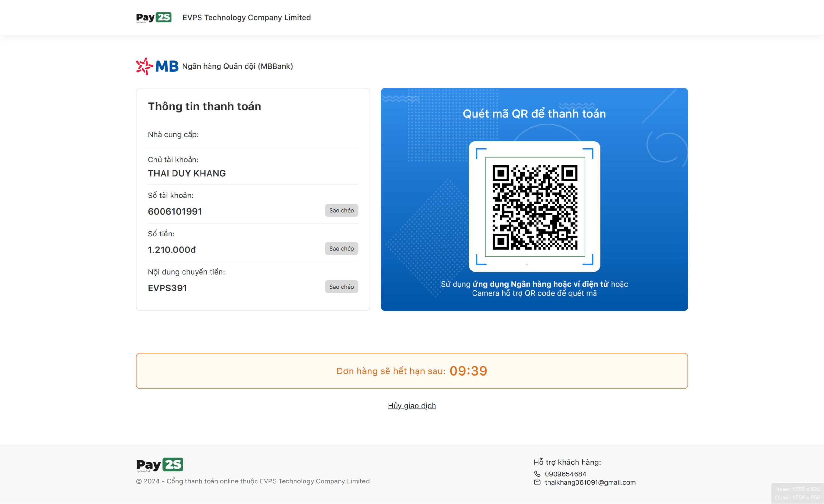Click the Ngân hàng Quân đội (MBBank) label

(x=238, y=66)
